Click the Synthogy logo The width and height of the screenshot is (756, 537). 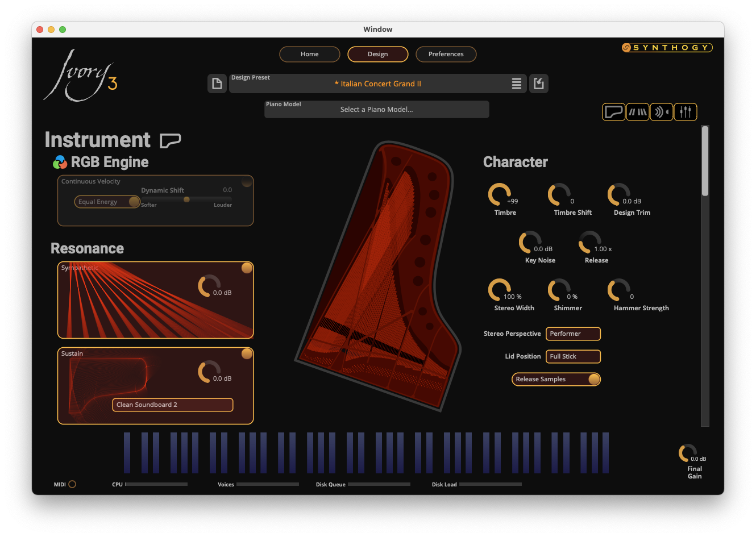pyautogui.click(x=667, y=48)
